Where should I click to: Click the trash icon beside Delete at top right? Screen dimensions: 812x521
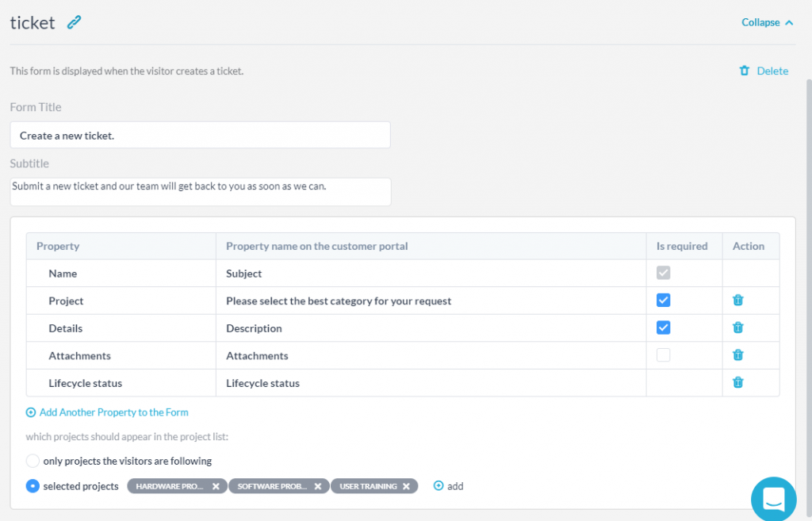(x=744, y=71)
